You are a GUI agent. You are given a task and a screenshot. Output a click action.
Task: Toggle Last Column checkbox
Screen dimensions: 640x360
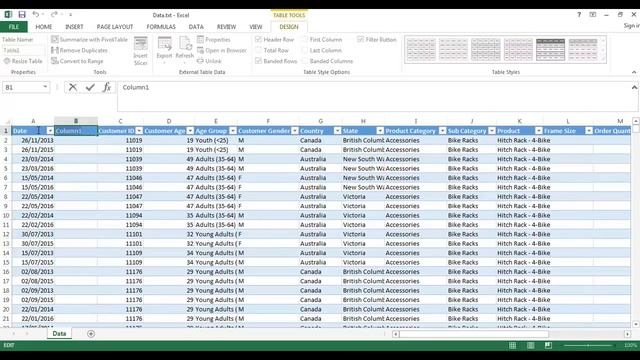click(x=304, y=50)
